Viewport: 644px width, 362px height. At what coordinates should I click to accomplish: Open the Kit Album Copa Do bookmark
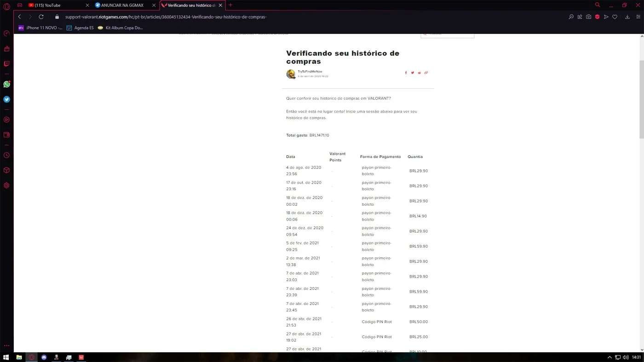(121, 28)
